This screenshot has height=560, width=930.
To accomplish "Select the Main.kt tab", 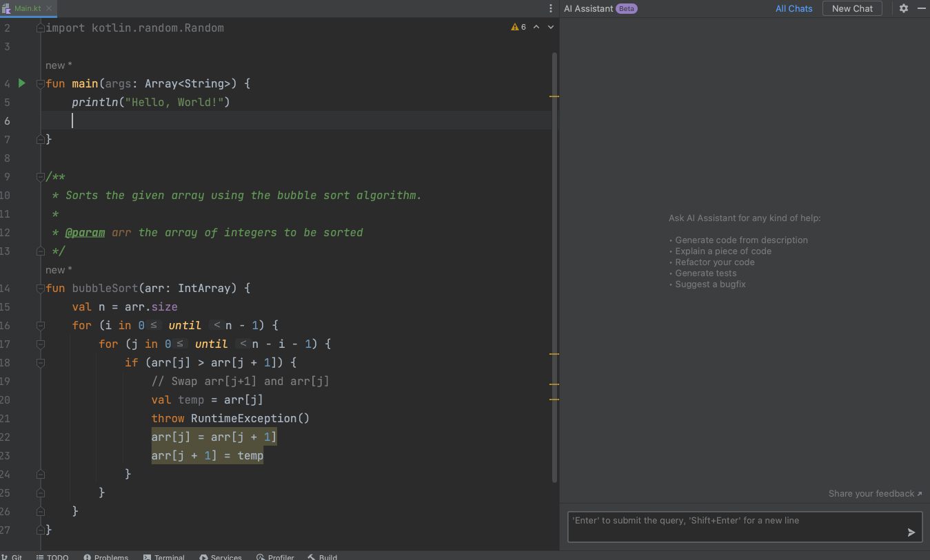I will pos(28,8).
